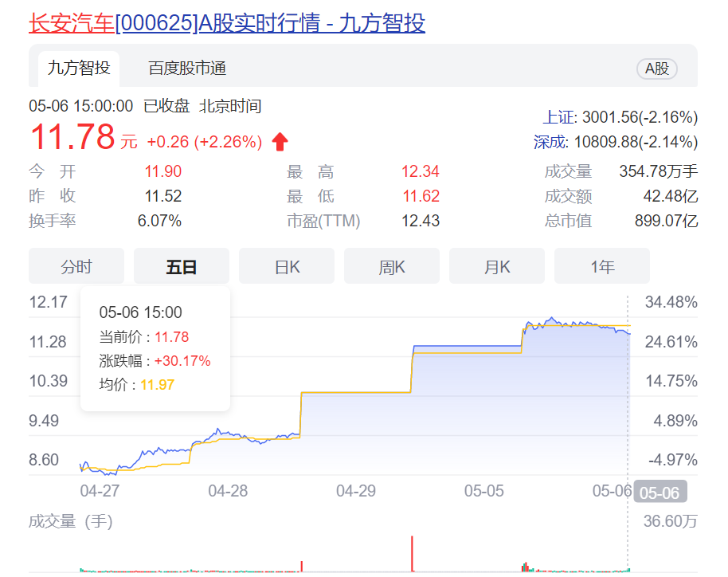
Task: Click the 4.89% percentage axis label
Action: 675,421
